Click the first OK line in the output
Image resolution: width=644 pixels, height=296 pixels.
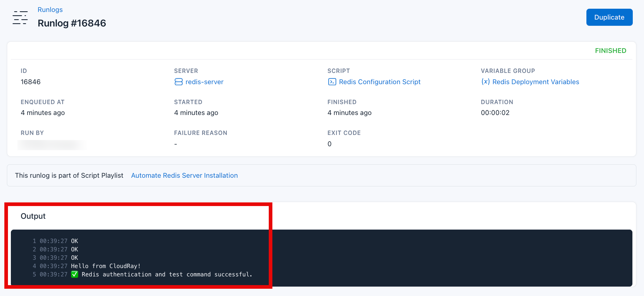click(74, 241)
